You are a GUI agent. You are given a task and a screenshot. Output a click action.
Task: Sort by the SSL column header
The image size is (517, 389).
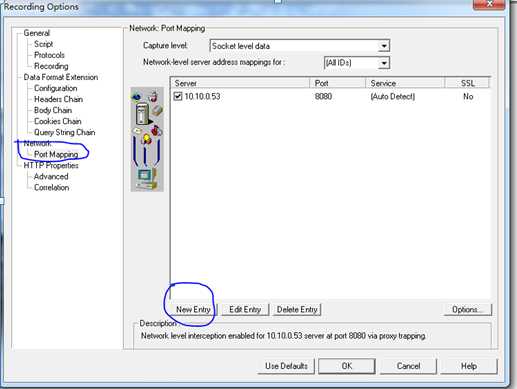click(x=467, y=83)
